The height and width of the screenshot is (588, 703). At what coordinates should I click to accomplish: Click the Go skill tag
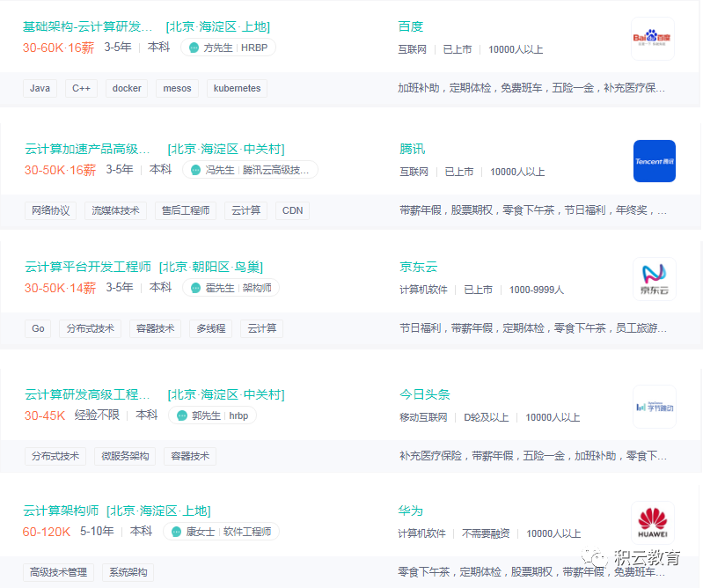point(38,328)
